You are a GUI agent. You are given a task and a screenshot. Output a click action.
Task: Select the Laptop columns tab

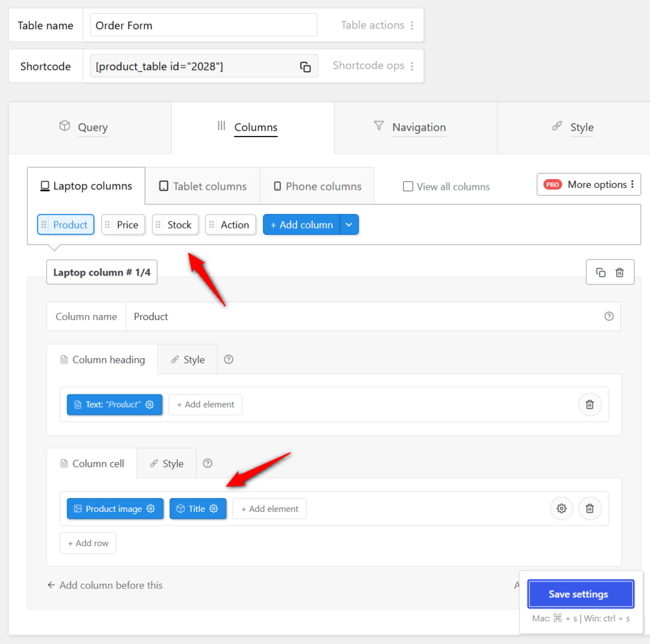86,186
